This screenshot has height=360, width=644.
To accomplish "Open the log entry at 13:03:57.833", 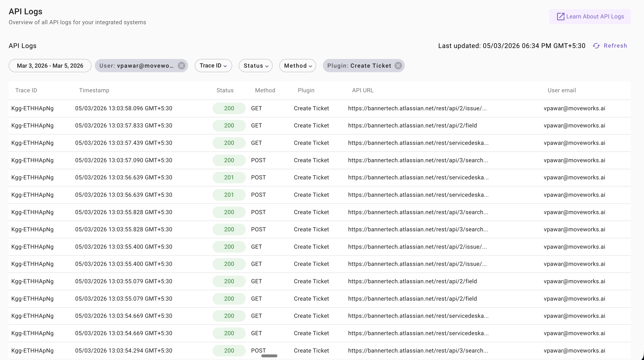I will pos(124,125).
